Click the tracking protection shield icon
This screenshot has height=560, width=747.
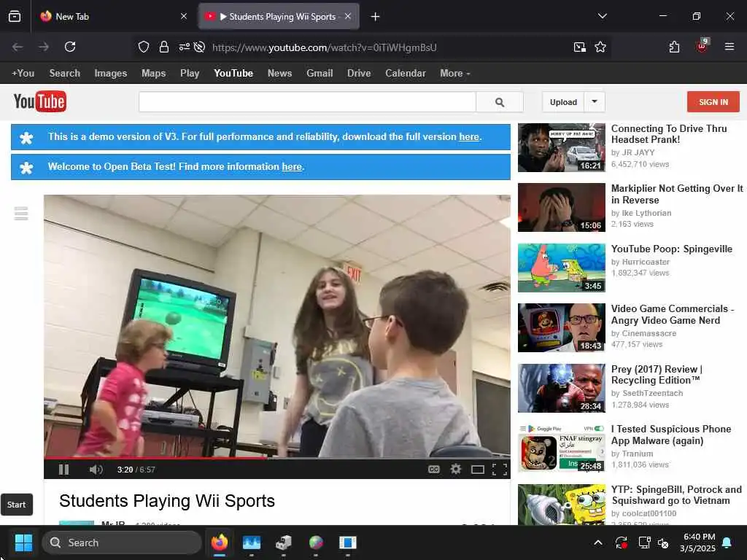pyautogui.click(x=144, y=47)
